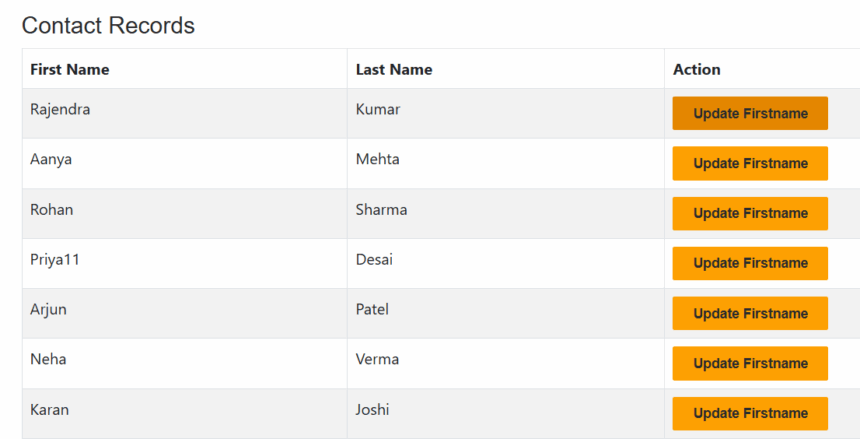This screenshot has width=860, height=439.
Task: Select the Verma last name cell
Action: (377, 360)
